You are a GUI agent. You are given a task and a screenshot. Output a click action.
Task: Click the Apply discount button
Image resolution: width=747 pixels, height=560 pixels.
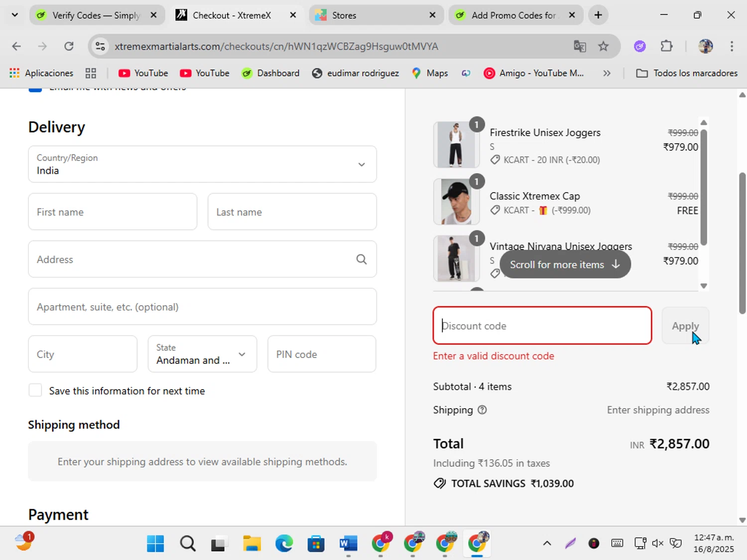tap(685, 326)
